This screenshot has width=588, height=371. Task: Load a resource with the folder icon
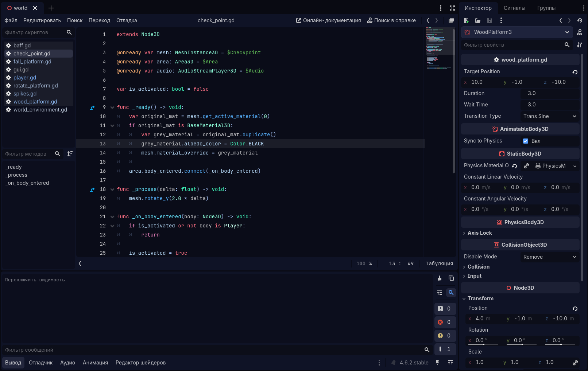[x=478, y=20]
